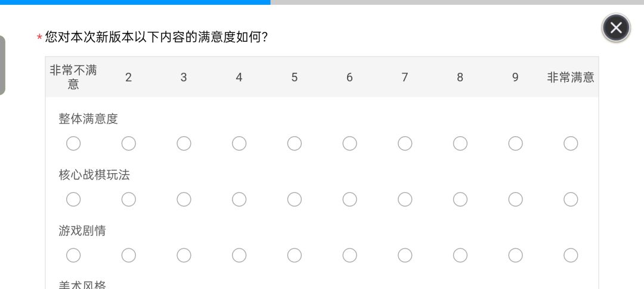The width and height of the screenshot is (644, 289).
Task: Select rating 3 for 游戏剧情
Action: point(184,256)
